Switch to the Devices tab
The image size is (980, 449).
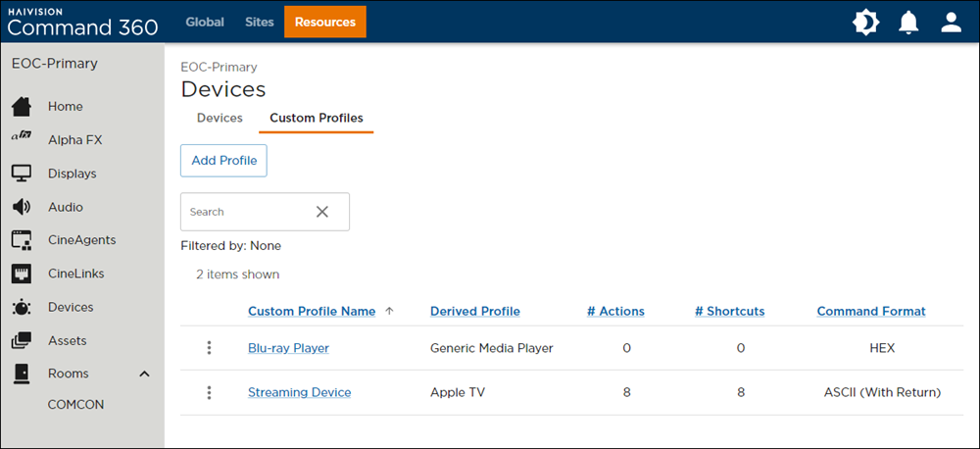click(220, 118)
